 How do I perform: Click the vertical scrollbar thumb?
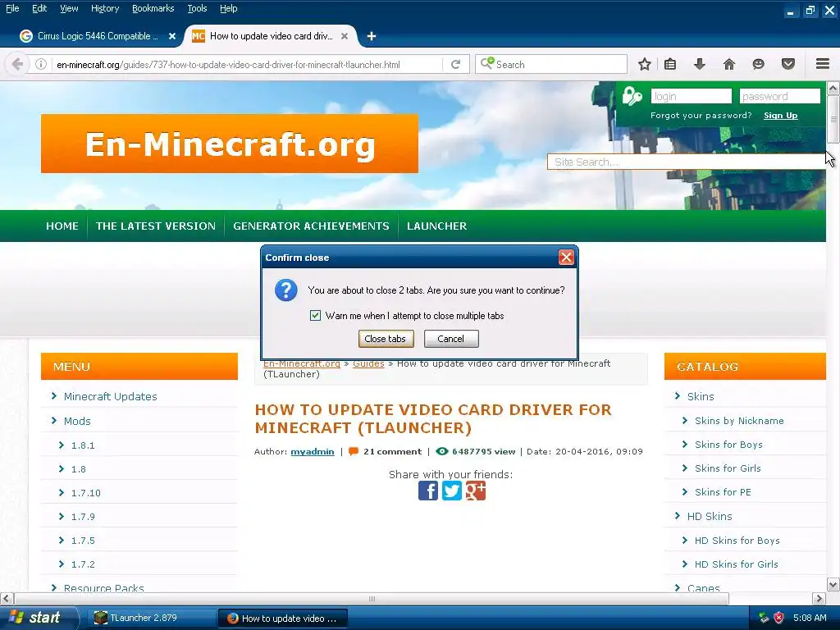click(833, 119)
